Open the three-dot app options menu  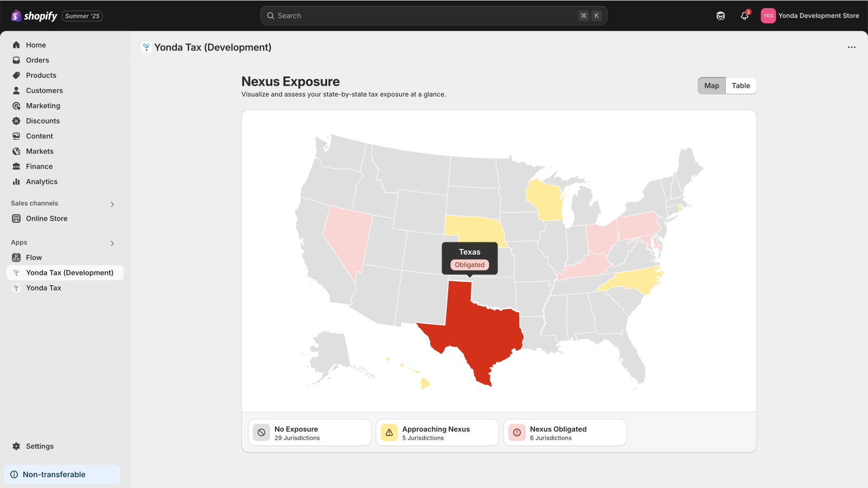(852, 47)
